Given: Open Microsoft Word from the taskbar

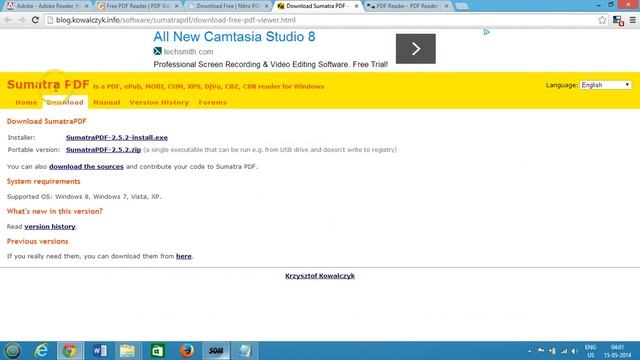Looking at the screenshot, I should (x=99, y=351).
